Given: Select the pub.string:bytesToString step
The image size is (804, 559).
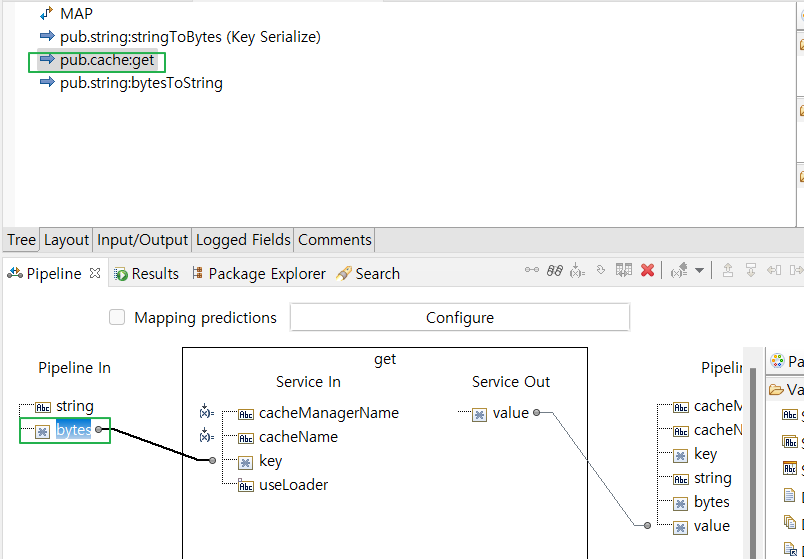Looking at the screenshot, I should [141, 83].
